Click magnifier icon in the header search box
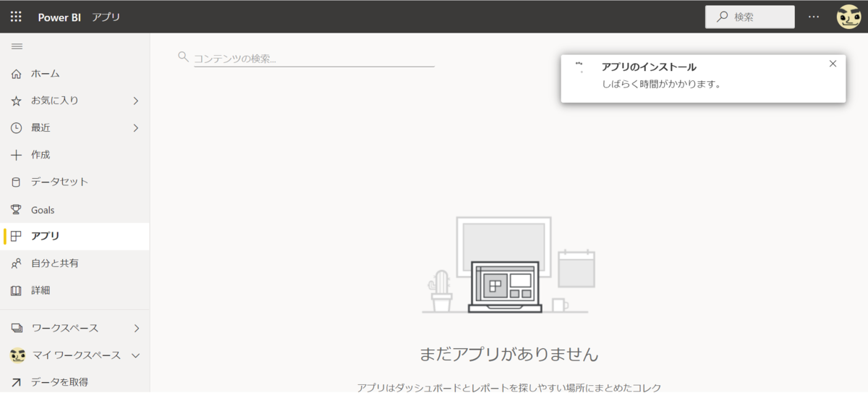This screenshot has width=868, height=393. point(722,17)
